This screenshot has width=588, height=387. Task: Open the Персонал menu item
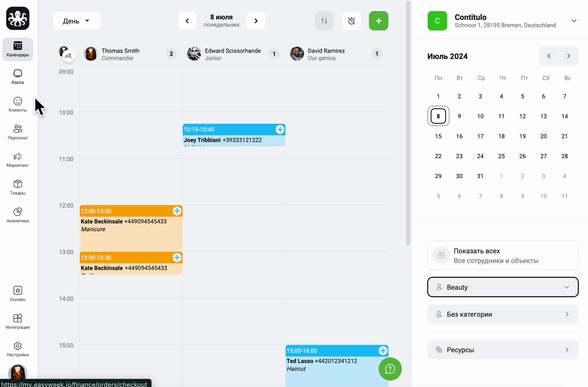(17, 132)
